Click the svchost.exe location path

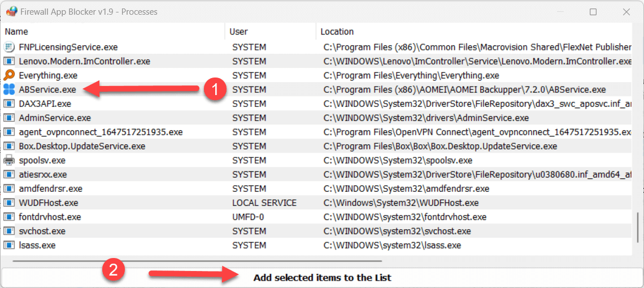click(x=397, y=231)
